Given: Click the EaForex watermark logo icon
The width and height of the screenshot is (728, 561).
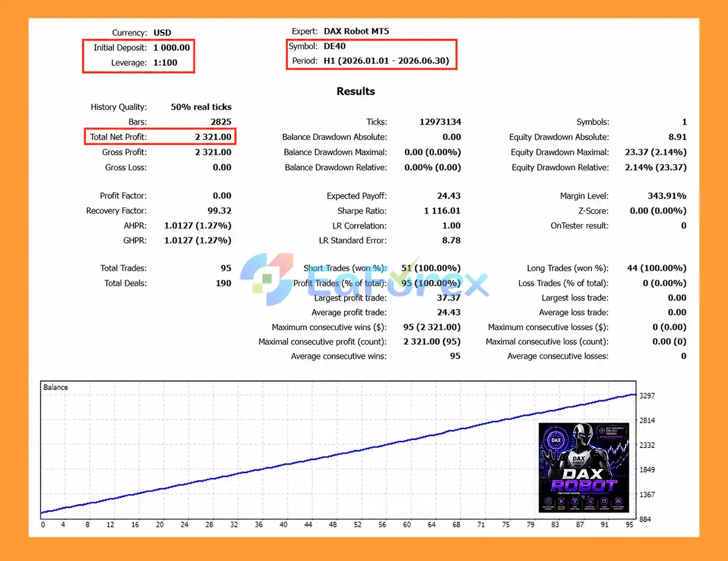Looking at the screenshot, I should pyautogui.click(x=267, y=279).
